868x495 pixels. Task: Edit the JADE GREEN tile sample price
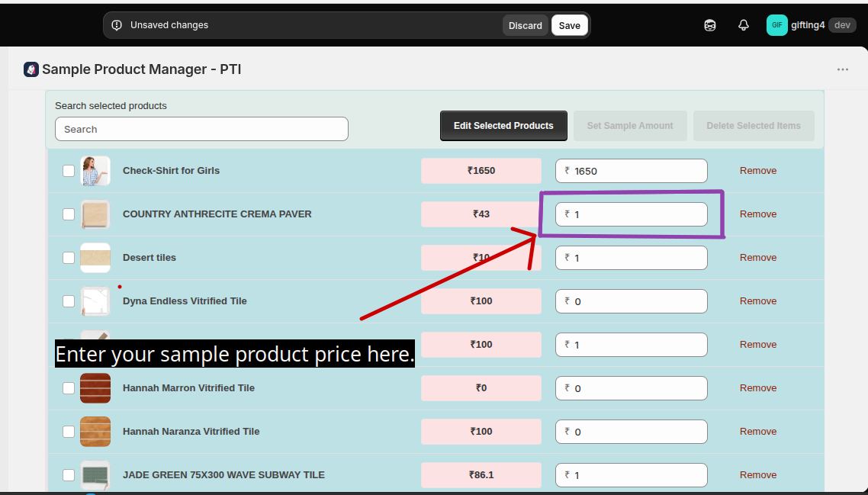(x=631, y=475)
